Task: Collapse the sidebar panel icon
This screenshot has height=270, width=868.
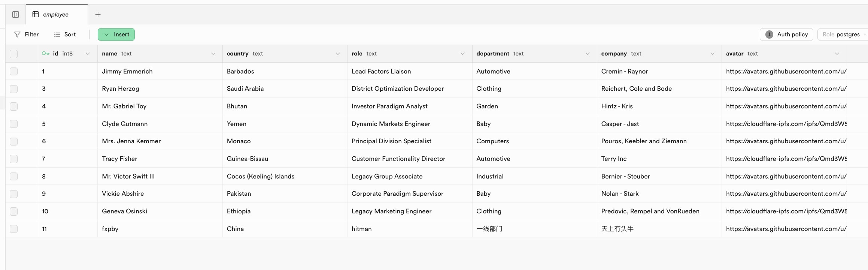Action: 15,15
